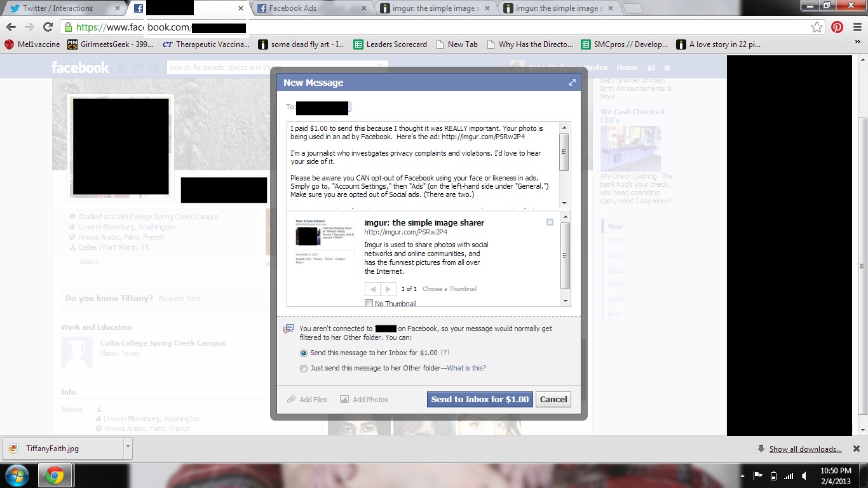Open the dropdown arrow next to TiffanyFaith.jpg
Image resolution: width=868 pixels, height=488 pixels.
[128, 449]
